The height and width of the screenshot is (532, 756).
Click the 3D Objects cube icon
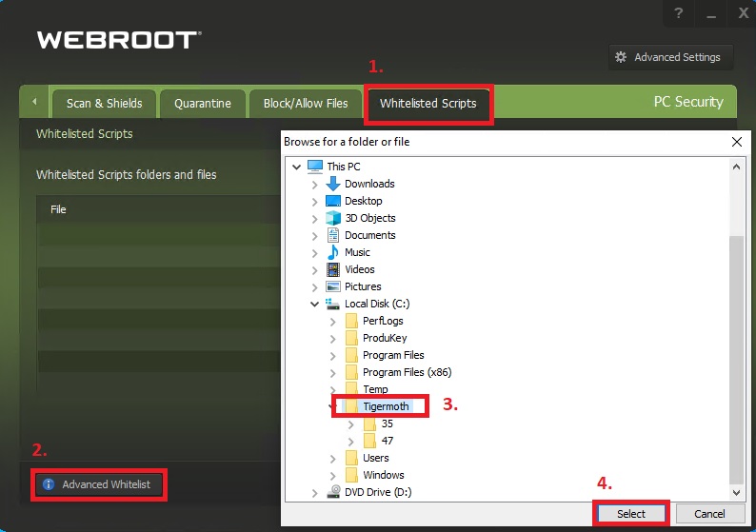(x=333, y=218)
